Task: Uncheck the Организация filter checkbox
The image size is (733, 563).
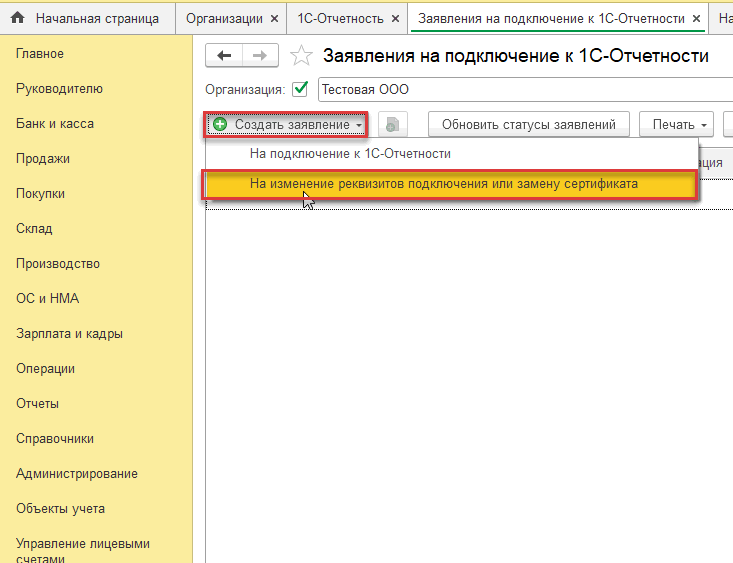Action: 300,89
